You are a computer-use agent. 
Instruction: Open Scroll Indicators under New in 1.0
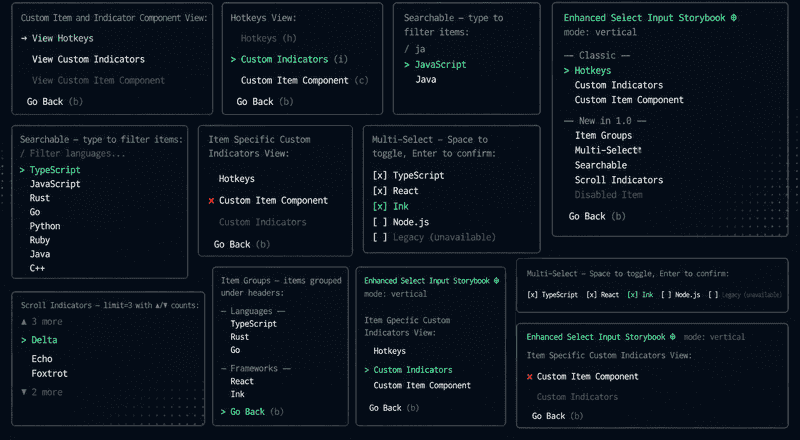[x=618, y=180]
